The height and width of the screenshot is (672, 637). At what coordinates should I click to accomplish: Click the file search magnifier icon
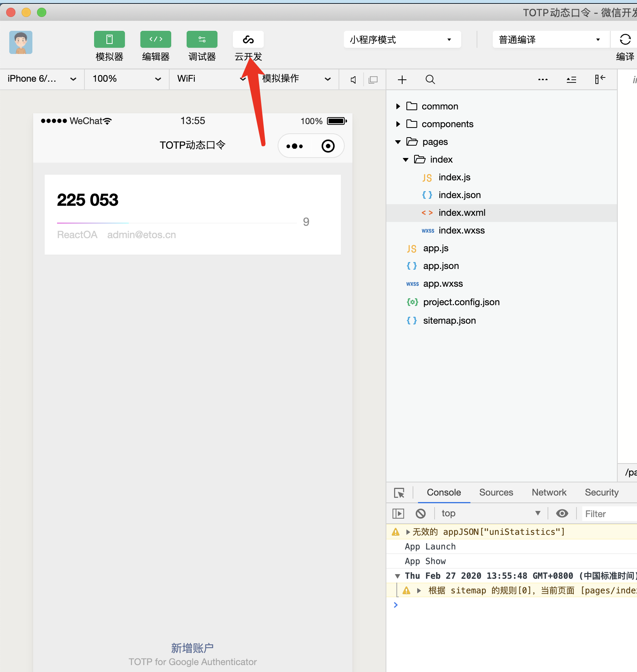click(x=430, y=80)
